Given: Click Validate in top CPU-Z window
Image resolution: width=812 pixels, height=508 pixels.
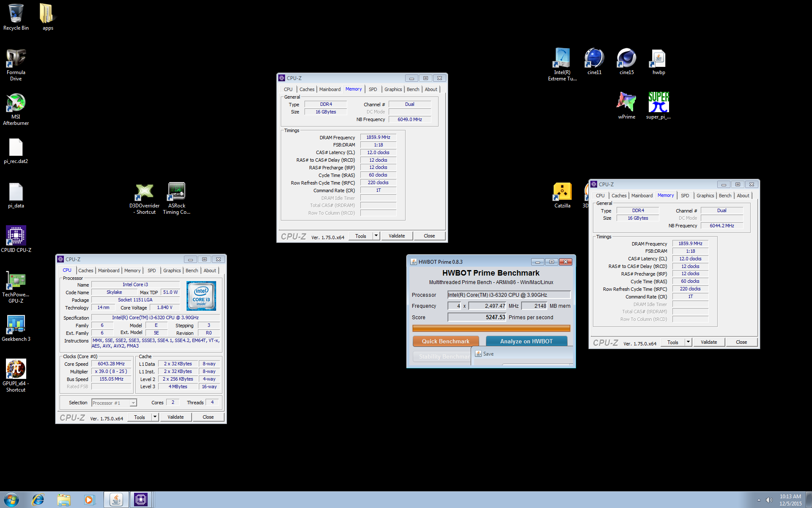Looking at the screenshot, I should pyautogui.click(x=397, y=236).
